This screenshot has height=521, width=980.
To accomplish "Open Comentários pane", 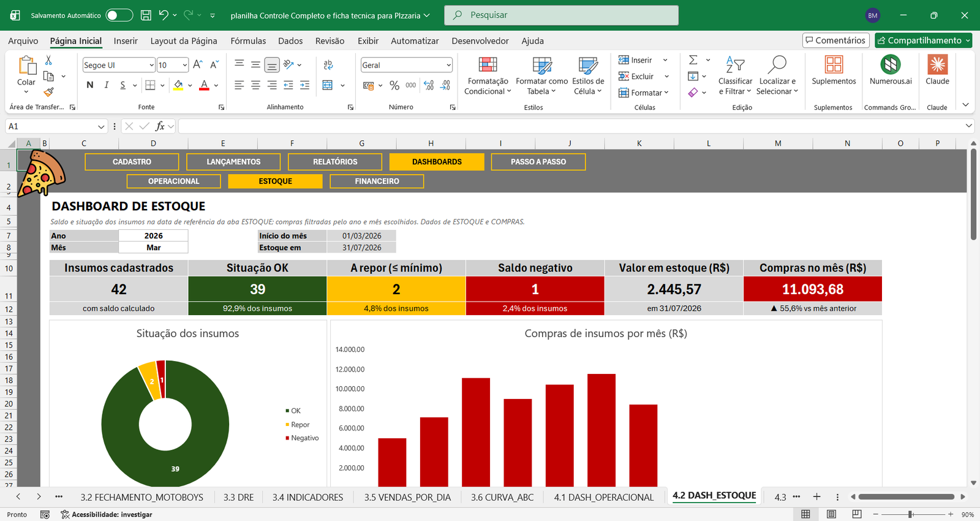I will pyautogui.click(x=836, y=40).
